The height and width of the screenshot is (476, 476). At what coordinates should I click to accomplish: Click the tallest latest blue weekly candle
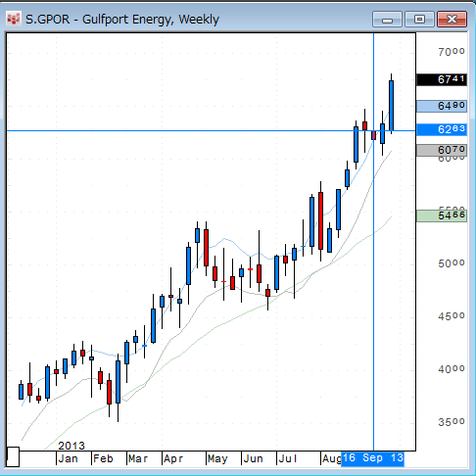[391, 105]
